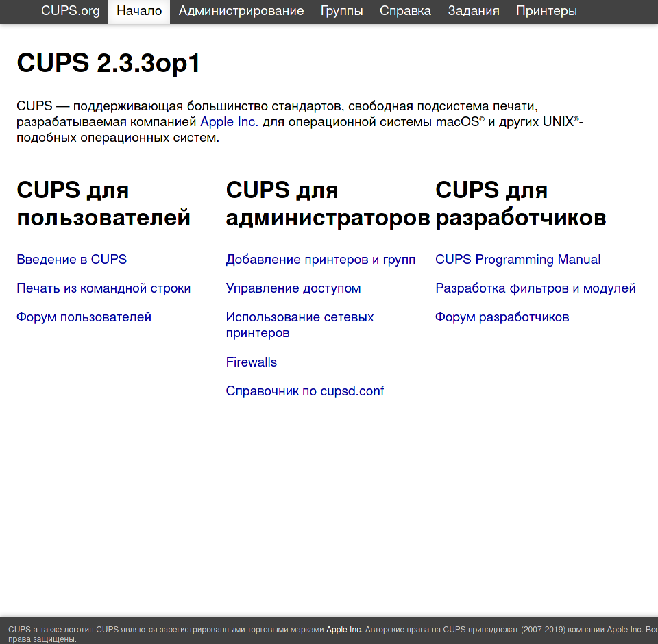Screen dimensions: 658x644
Task: Open Разработка фильтров и модулей link
Action: (535, 288)
